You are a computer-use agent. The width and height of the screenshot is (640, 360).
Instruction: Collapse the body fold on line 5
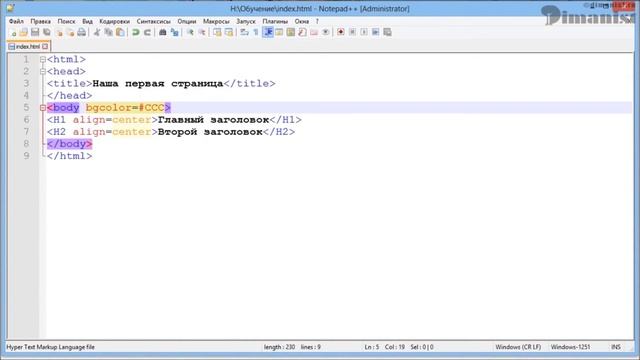[x=43, y=108]
